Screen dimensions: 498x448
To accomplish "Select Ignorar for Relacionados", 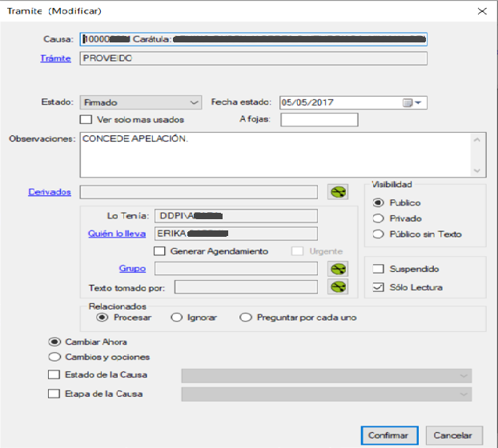I will point(177,318).
